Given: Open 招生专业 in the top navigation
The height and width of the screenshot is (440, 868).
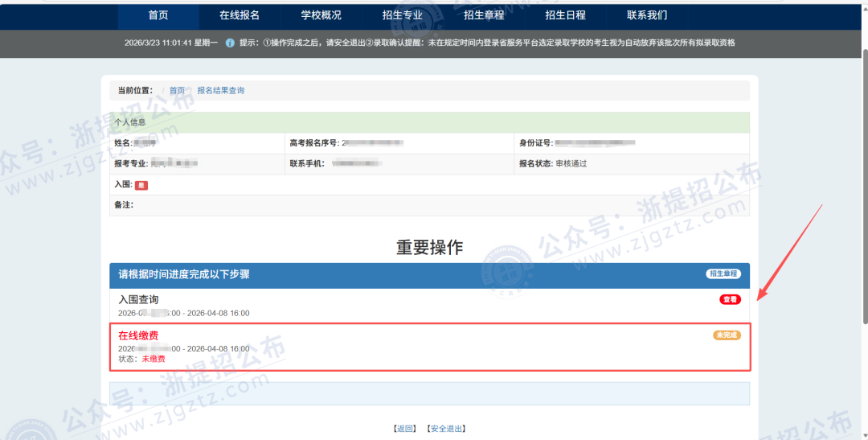Looking at the screenshot, I should pos(403,15).
